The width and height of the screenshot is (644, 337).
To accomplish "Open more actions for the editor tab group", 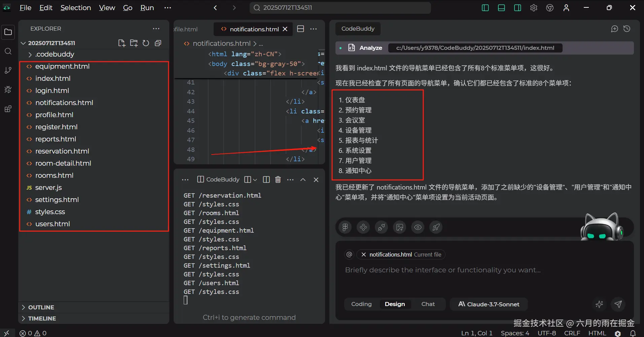I will [x=314, y=29].
